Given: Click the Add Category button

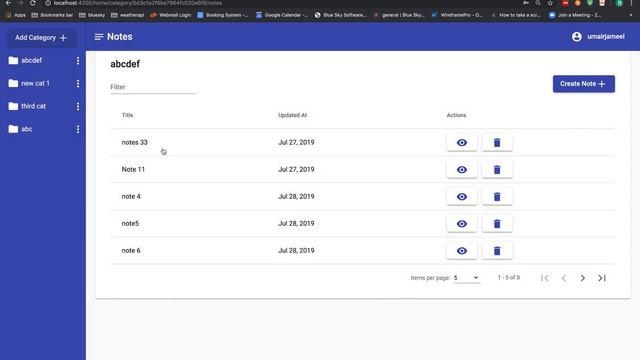Looking at the screenshot, I should pyautogui.click(x=41, y=38).
